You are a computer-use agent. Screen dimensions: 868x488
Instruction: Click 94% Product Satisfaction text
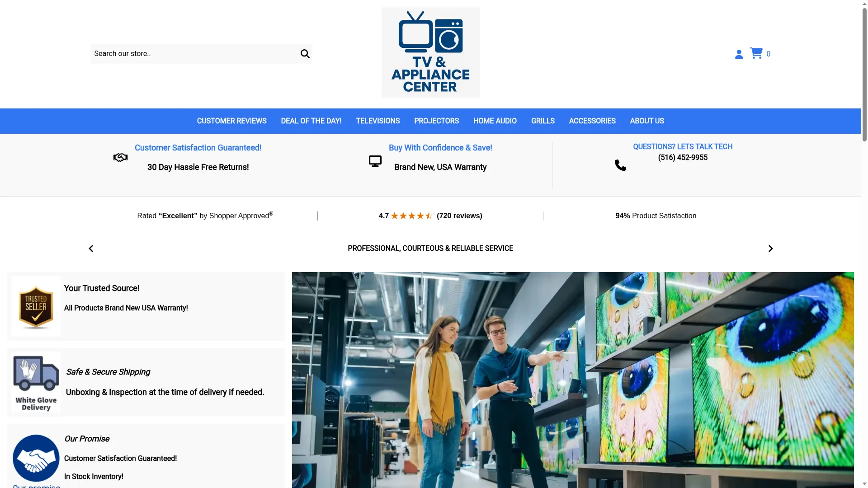tap(656, 216)
